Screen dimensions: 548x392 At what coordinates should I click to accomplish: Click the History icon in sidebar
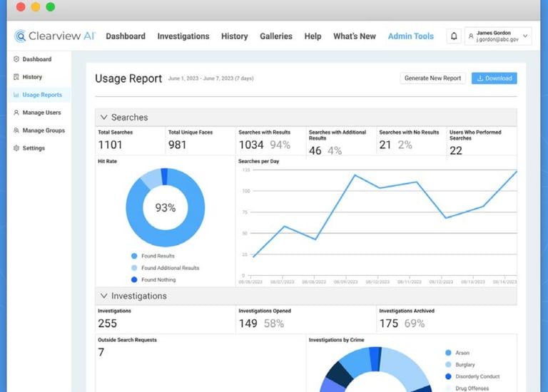tap(16, 77)
